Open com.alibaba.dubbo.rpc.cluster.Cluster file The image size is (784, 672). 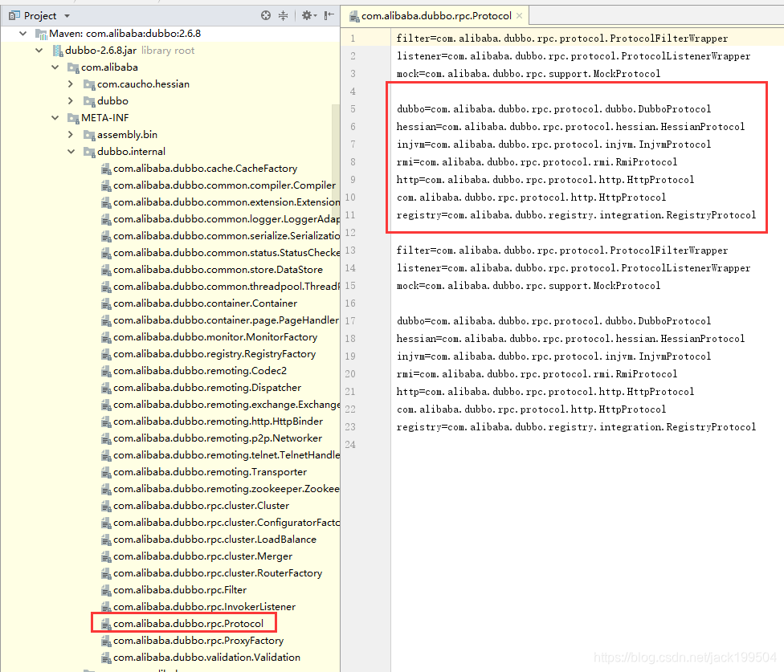point(201,506)
